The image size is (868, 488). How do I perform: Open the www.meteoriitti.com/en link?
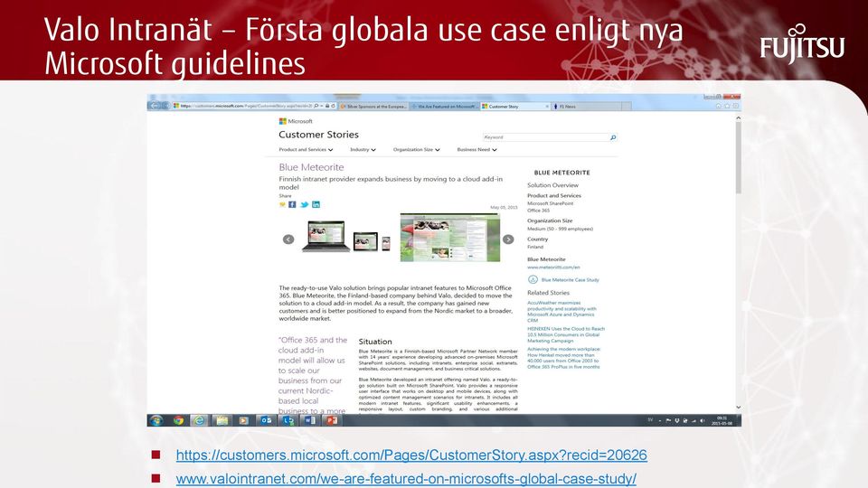[x=553, y=267]
